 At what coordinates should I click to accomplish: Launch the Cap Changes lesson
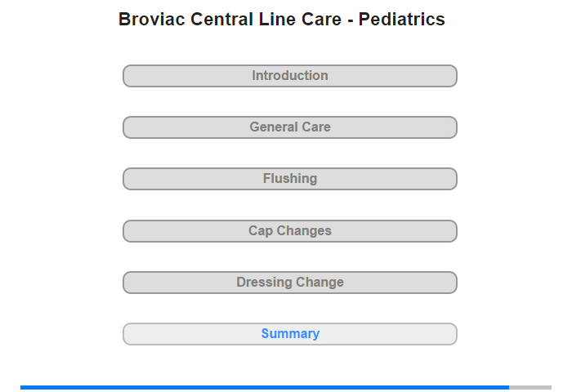tap(289, 231)
